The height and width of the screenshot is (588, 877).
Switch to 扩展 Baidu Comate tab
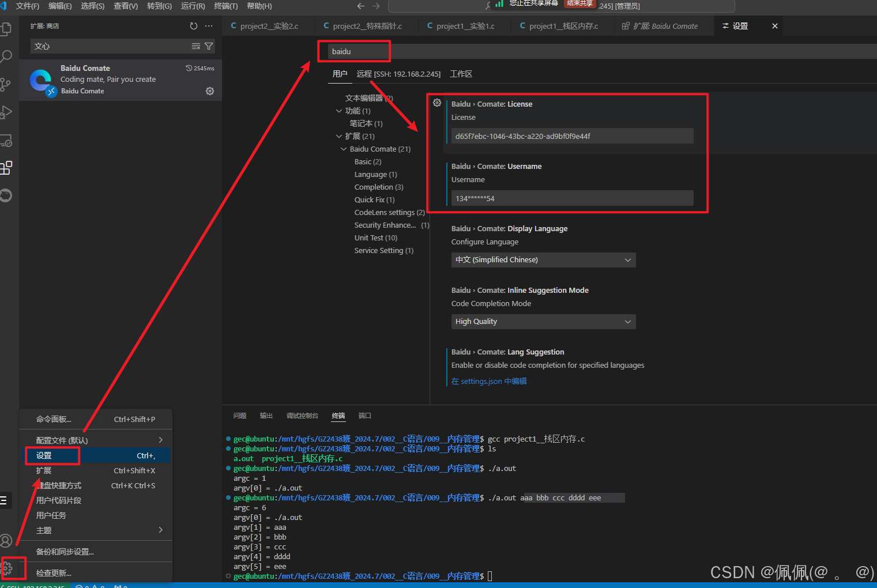664,26
